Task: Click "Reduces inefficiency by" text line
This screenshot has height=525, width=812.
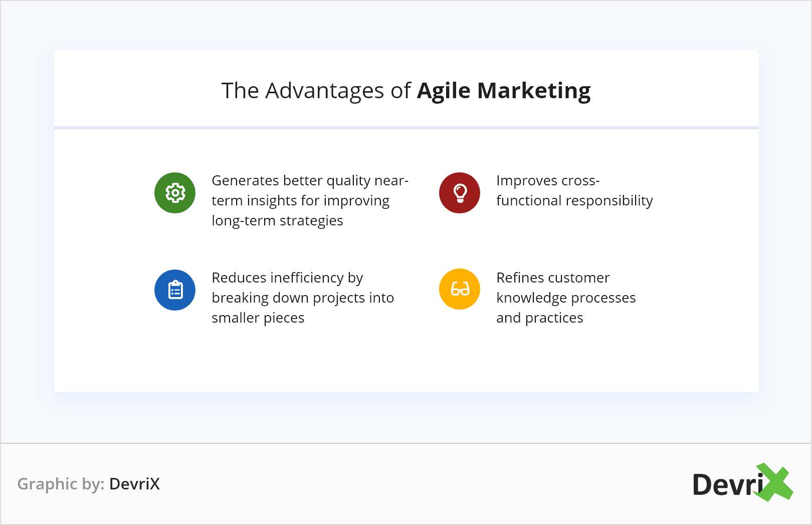Action: (287, 278)
